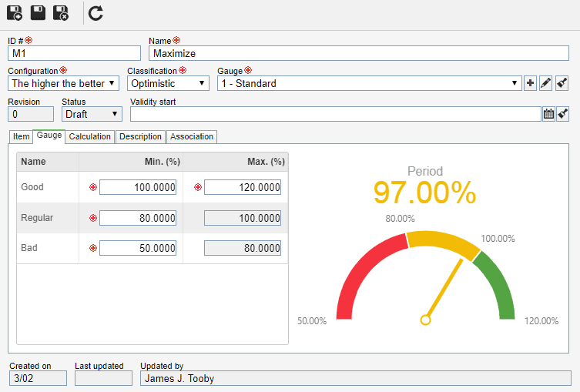Add a new gauge with the plus icon
The image size is (580, 392).
coord(530,83)
